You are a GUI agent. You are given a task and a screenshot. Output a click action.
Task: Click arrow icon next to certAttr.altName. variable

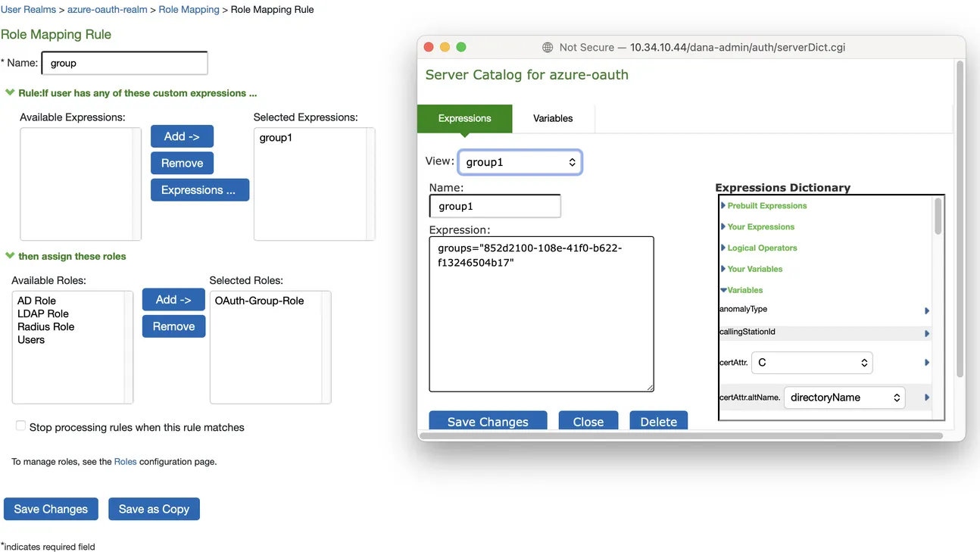(927, 398)
